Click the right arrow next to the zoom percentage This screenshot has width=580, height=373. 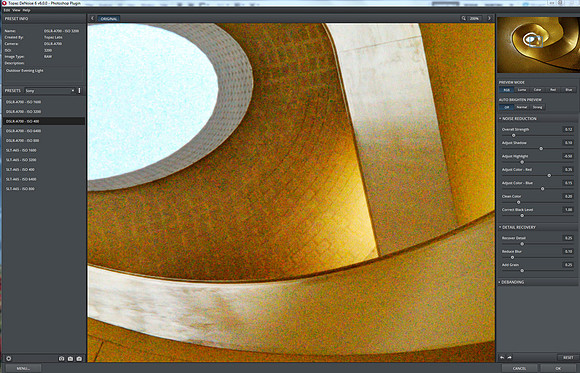click(x=489, y=19)
